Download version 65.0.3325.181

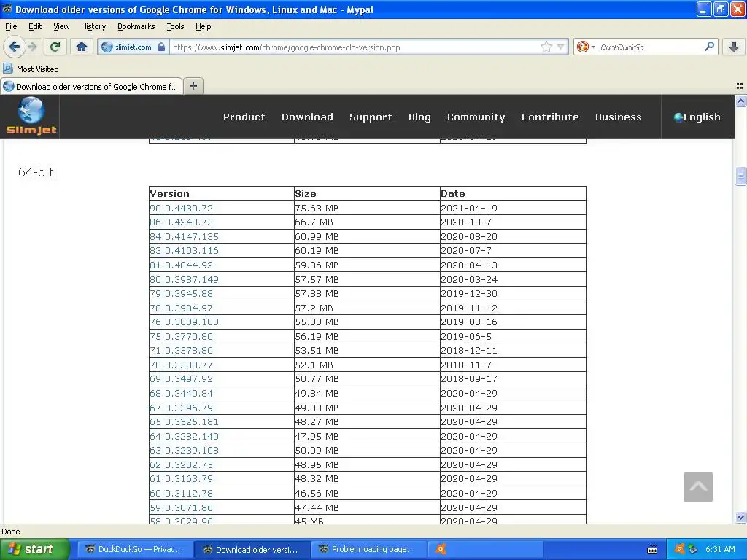[184, 422]
